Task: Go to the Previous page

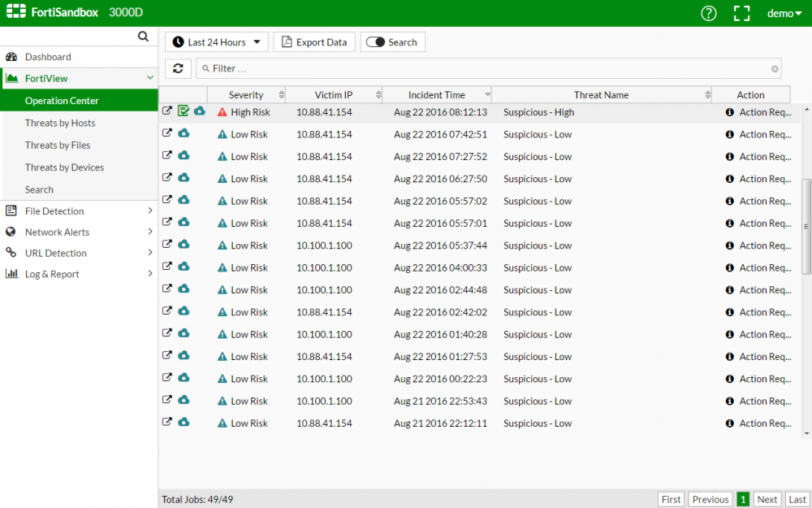Action: tap(710, 499)
